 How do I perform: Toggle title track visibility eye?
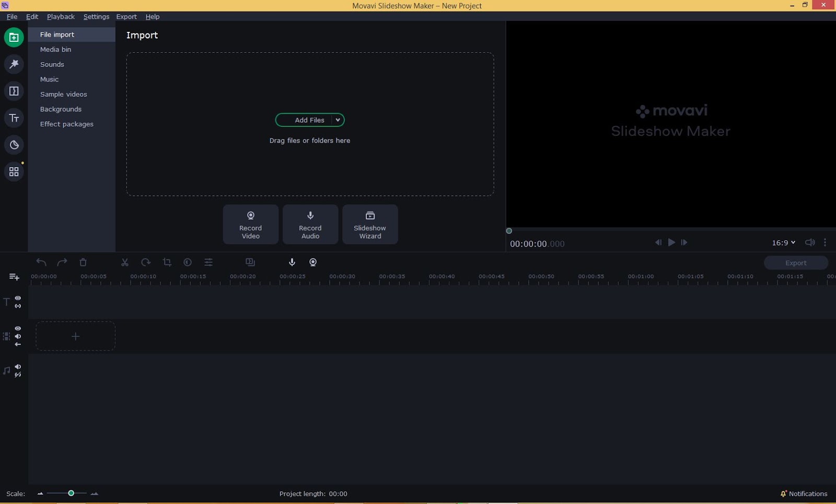coord(18,298)
